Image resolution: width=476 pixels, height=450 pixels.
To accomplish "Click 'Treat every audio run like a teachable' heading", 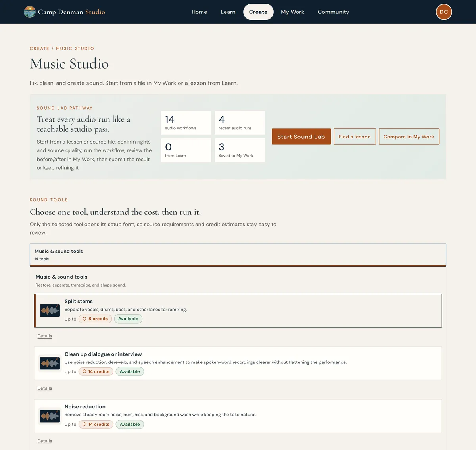I will coord(84,124).
